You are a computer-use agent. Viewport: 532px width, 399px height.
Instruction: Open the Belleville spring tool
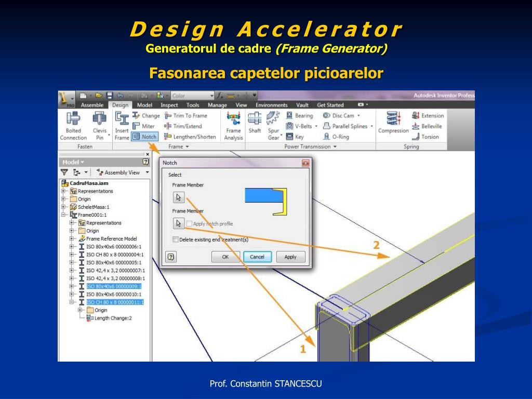point(427,126)
